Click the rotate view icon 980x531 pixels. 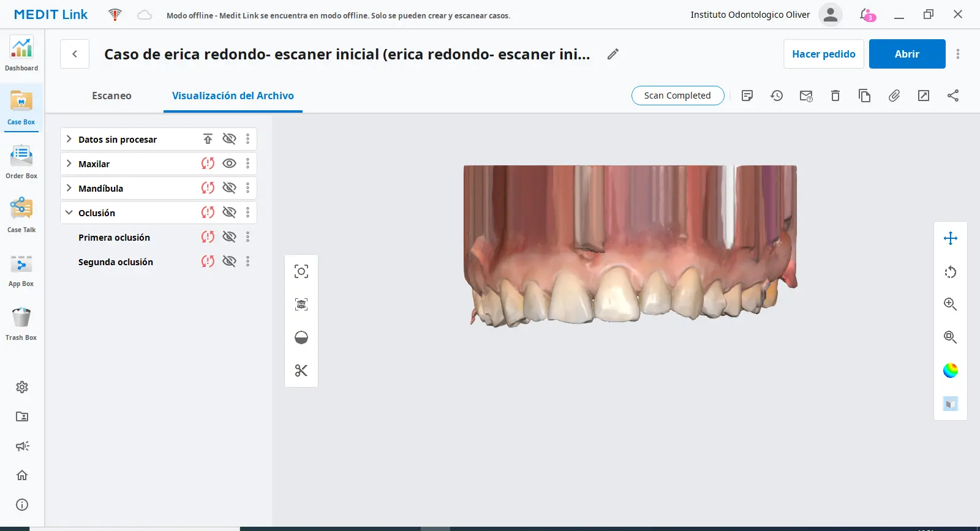pos(950,272)
